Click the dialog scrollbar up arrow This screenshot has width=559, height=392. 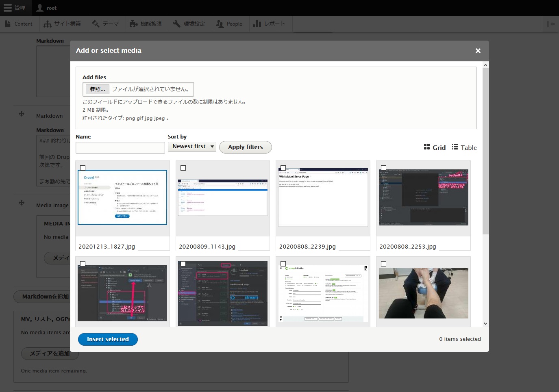(x=485, y=65)
